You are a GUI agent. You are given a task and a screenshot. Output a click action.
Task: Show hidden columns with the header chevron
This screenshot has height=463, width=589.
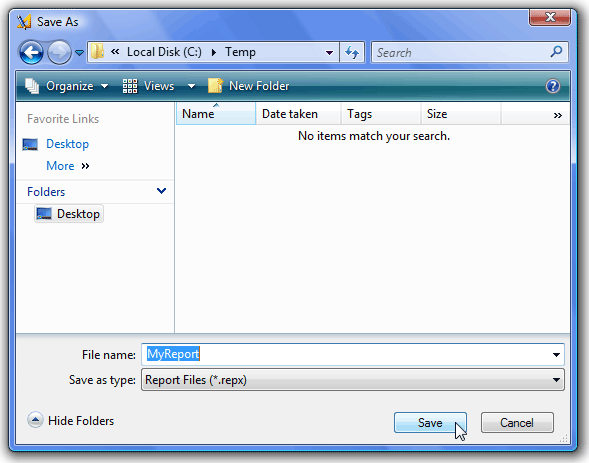[x=557, y=115]
